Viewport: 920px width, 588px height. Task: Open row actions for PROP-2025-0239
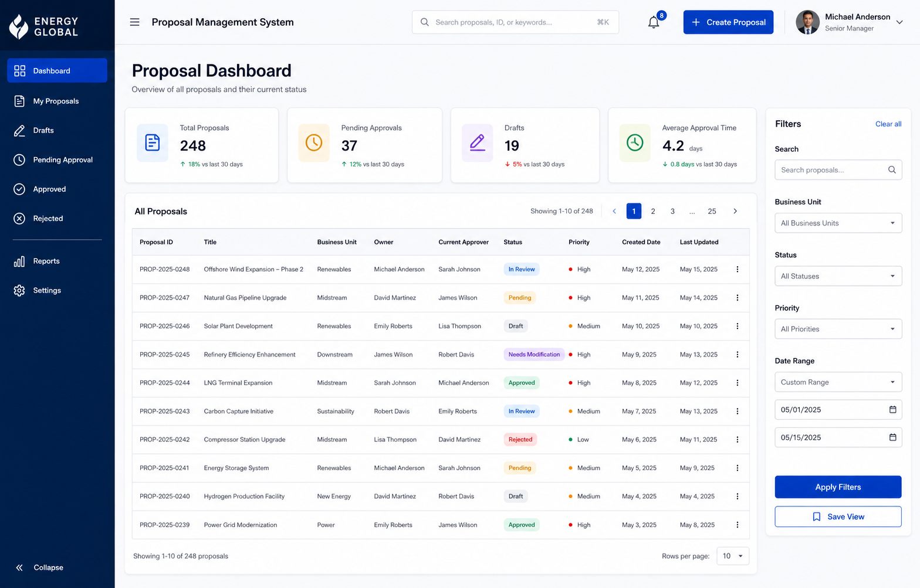[738, 525]
